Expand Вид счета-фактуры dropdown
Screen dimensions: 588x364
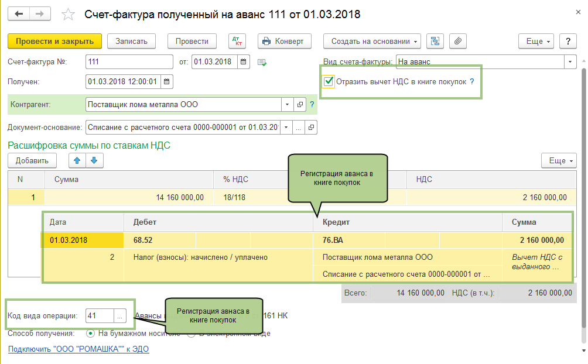(570, 62)
